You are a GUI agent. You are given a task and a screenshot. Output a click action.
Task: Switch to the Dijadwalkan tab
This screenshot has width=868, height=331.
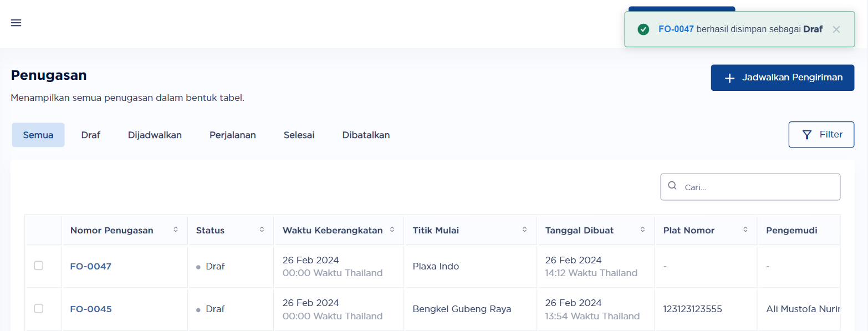tap(155, 135)
